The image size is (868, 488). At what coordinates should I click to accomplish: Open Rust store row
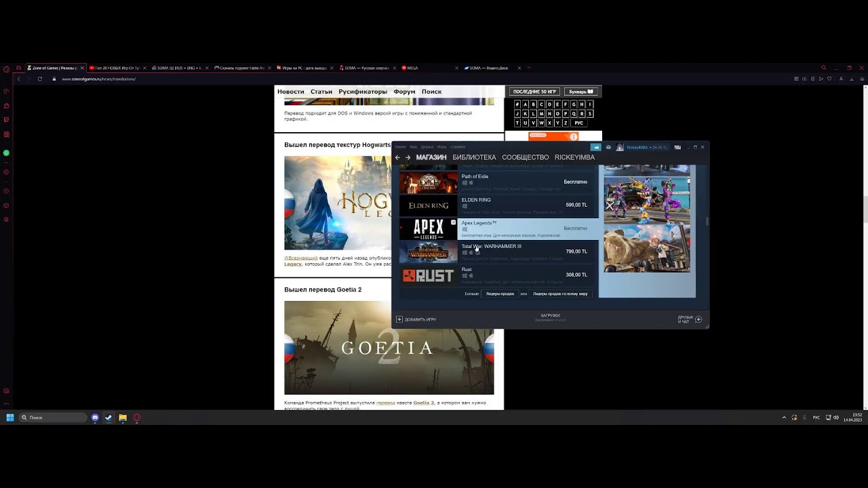(x=498, y=275)
